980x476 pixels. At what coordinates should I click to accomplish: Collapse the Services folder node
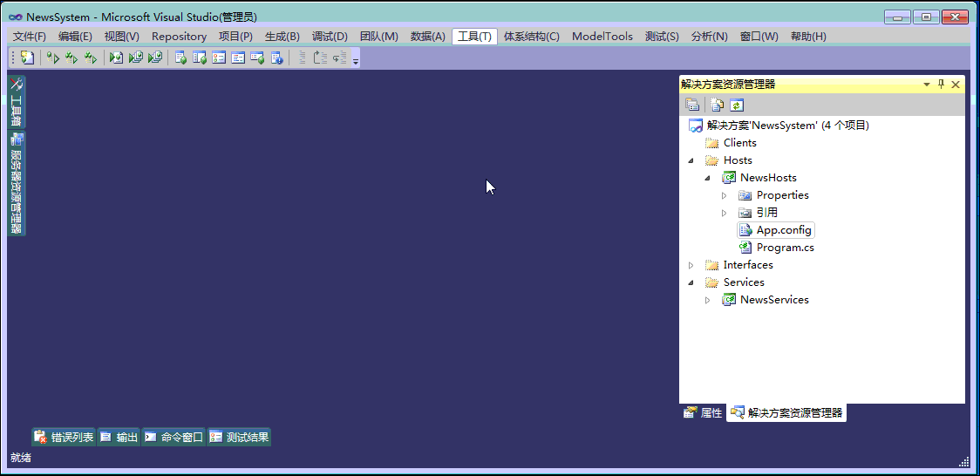pos(691,282)
